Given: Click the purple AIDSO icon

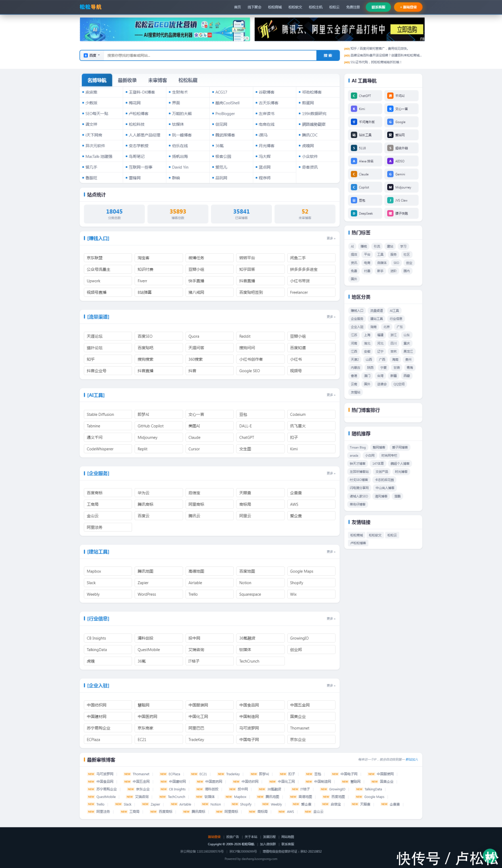Looking at the screenshot, I should [390, 161].
